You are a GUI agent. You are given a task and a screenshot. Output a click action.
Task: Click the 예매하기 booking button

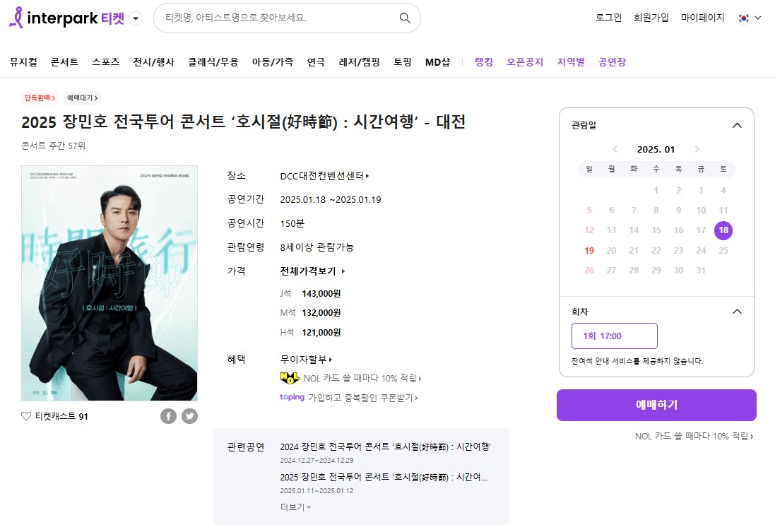(656, 405)
